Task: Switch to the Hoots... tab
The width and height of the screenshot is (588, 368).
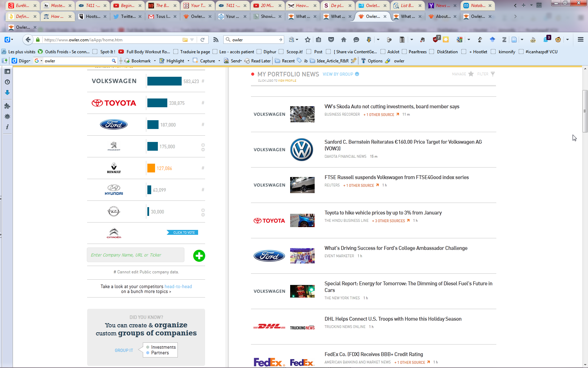Action: 93,16
